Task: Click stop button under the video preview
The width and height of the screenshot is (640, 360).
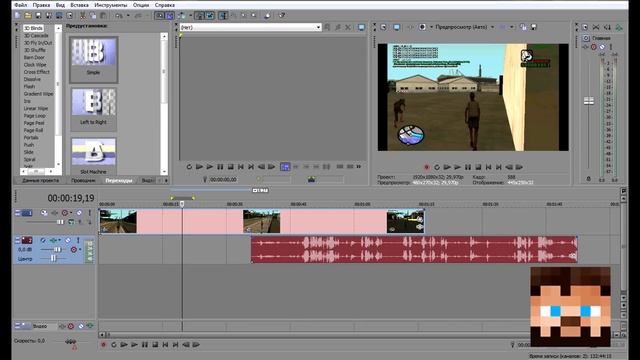Action: pos(478,167)
